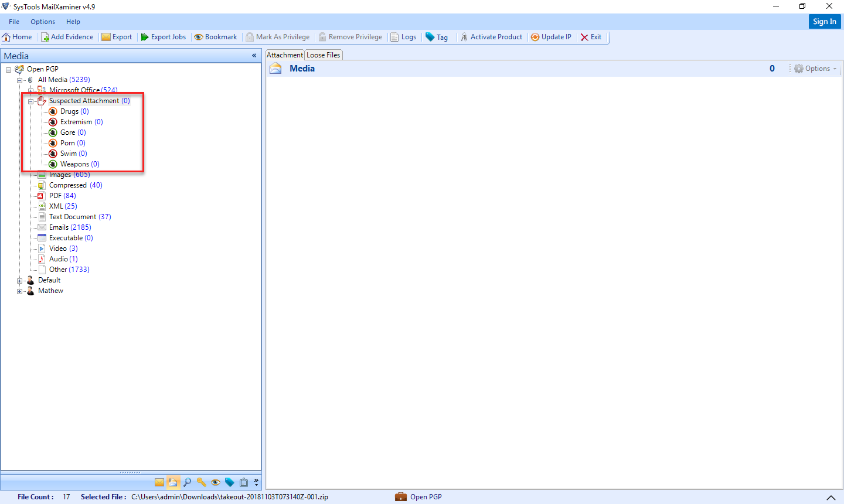The width and height of the screenshot is (844, 504).
Task: Select the Gore (0) category
Action: coord(73,132)
